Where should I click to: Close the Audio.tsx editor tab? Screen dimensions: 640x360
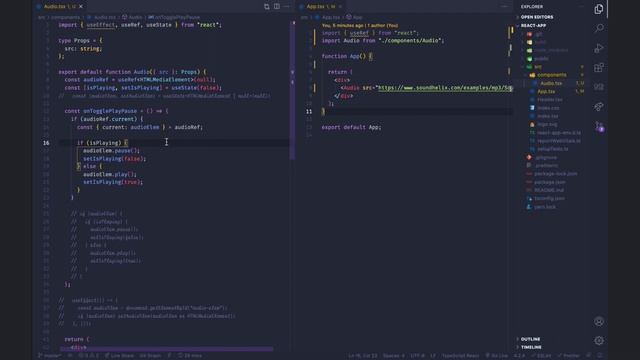point(81,7)
